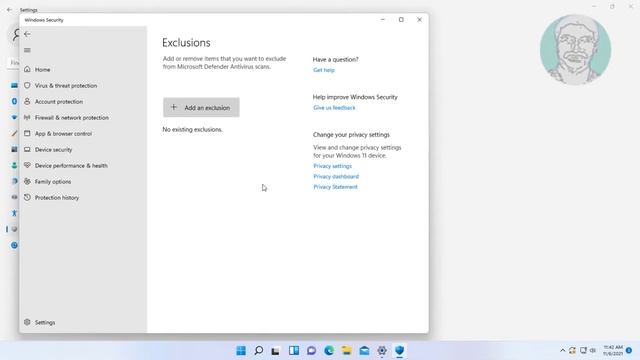This screenshot has width=640, height=360.
Task: Maximize the Windows Security window
Action: pyautogui.click(x=401, y=20)
